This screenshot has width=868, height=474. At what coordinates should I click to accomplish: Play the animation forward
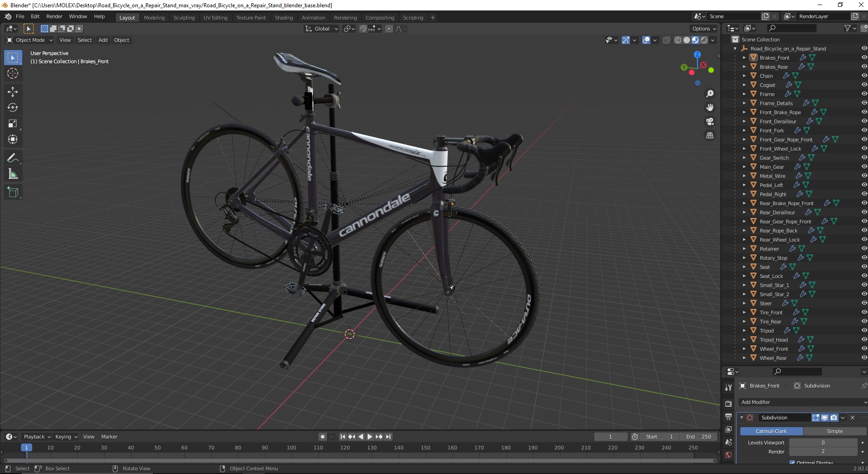pyautogui.click(x=370, y=437)
